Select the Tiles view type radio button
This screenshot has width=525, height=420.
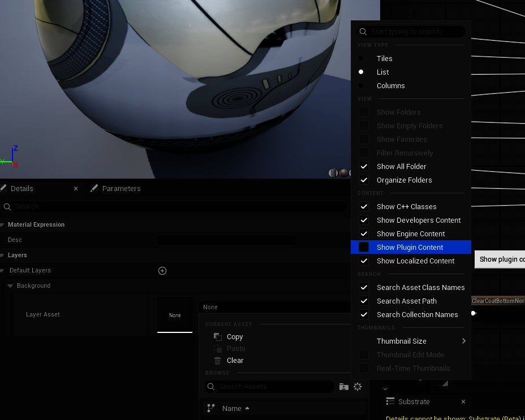point(361,59)
